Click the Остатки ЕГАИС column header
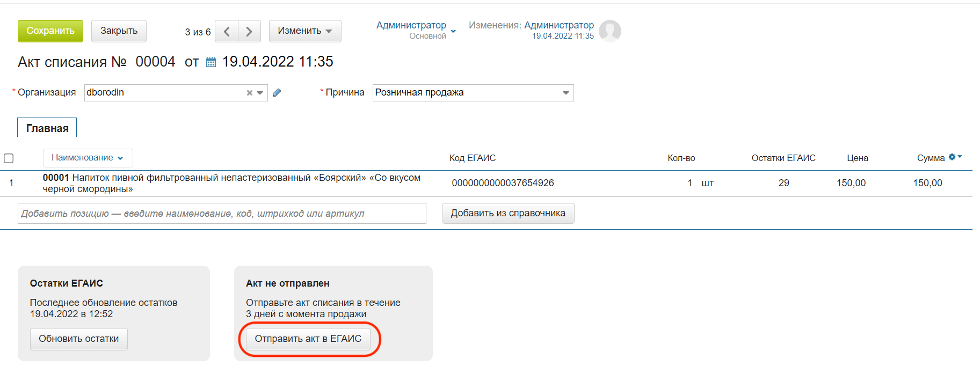Image resolution: width=980 pixels, height=373 pixels. (783, 158)
